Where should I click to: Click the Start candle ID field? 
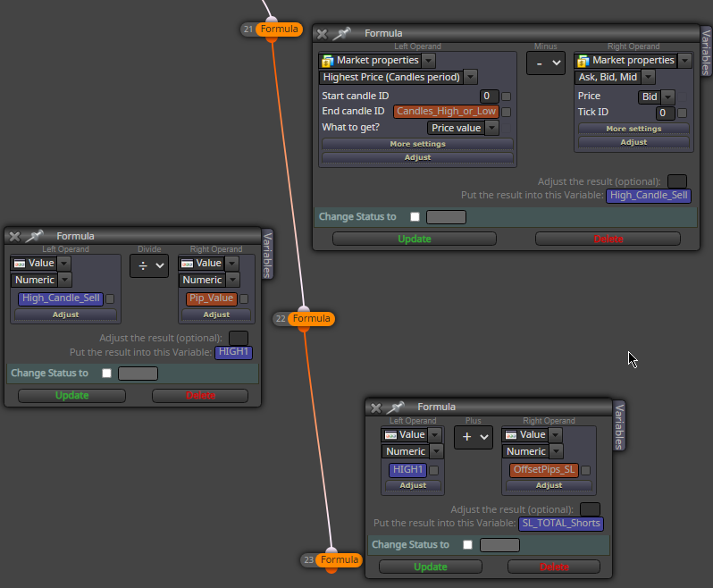(x=490, y=96)
